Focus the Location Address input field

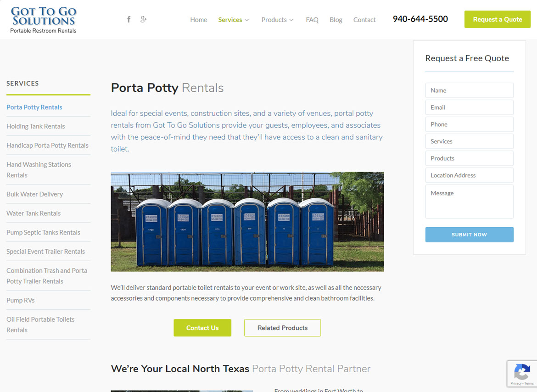469,175
